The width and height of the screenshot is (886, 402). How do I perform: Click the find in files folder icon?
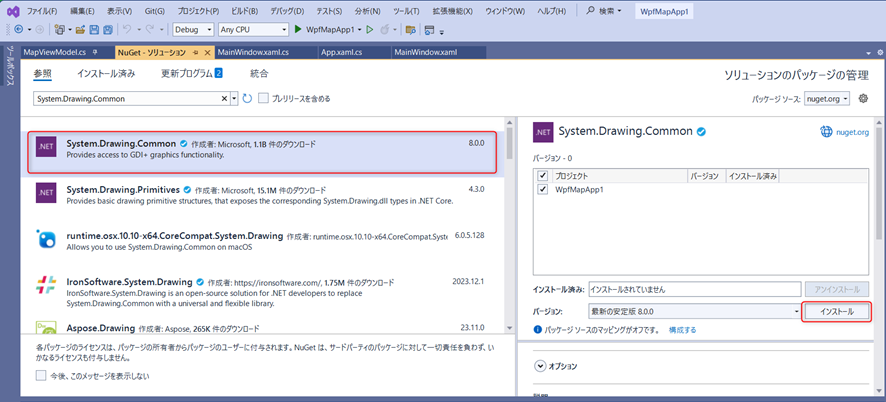click(411, 29)
